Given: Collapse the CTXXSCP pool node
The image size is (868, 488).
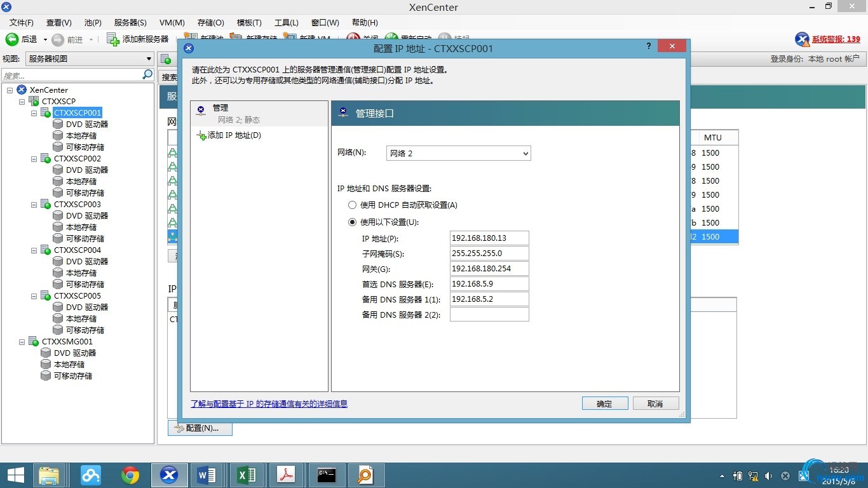Looking at the screenshot, I should (22, 102).
